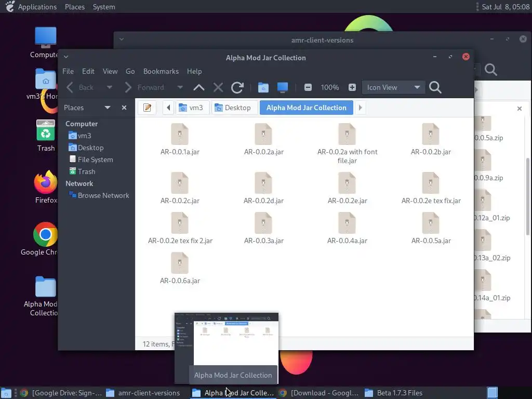This screenshot has height=399, width=532.
Task: Open Computer location from toolbar
Action: (283, 87)
